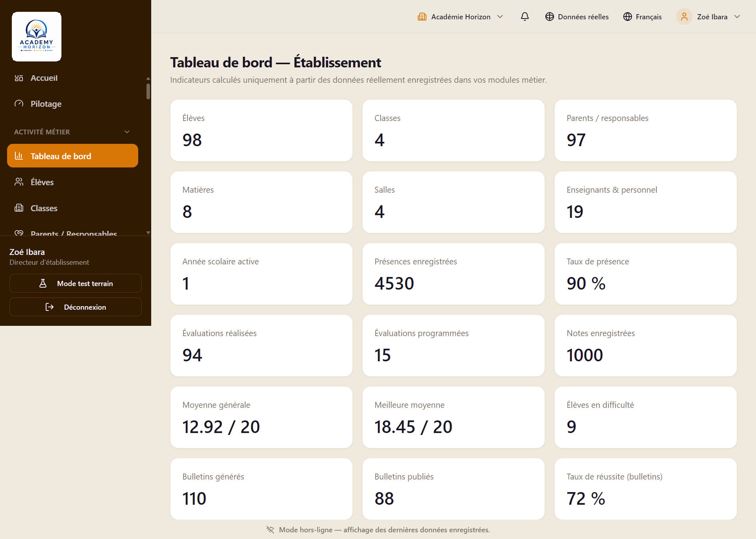This screenshot has width=756, height=539.
Task: Click the Évaluations programmées card
Action: coord(454,346)
